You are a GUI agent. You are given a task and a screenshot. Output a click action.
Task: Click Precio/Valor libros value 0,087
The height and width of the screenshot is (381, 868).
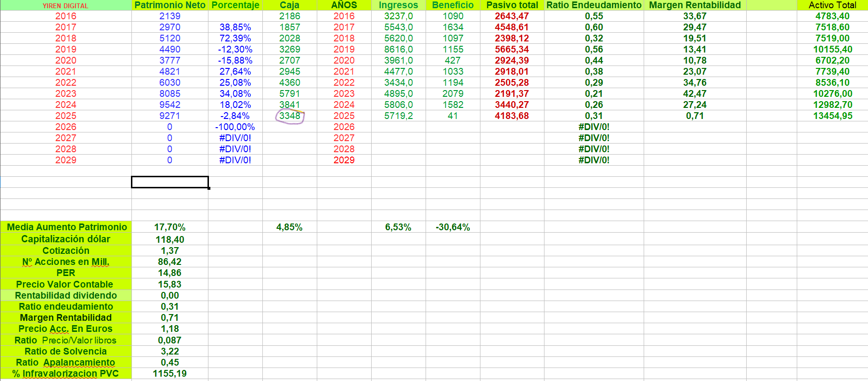[170, 340]
